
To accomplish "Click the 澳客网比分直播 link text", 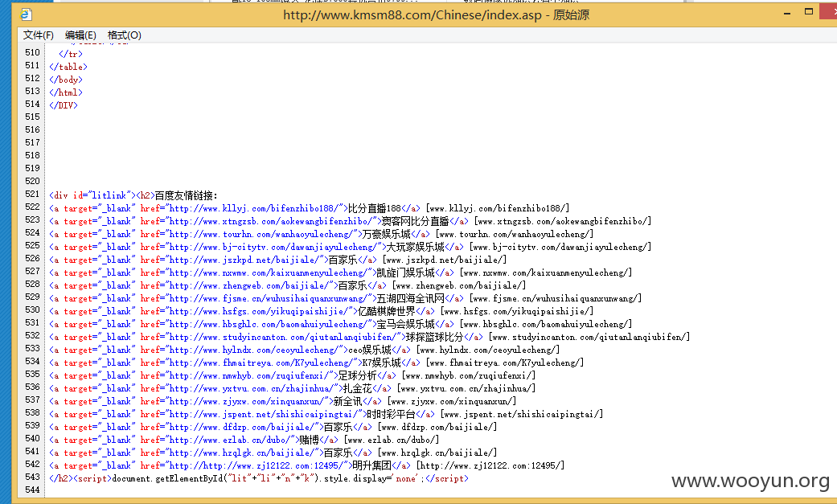I will [416, 221].
